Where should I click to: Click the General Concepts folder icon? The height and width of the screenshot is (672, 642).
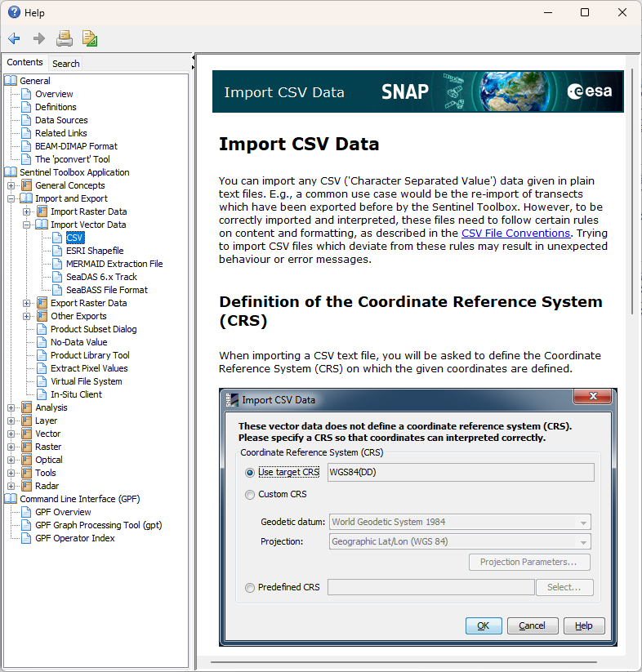(x=27, y=185)
